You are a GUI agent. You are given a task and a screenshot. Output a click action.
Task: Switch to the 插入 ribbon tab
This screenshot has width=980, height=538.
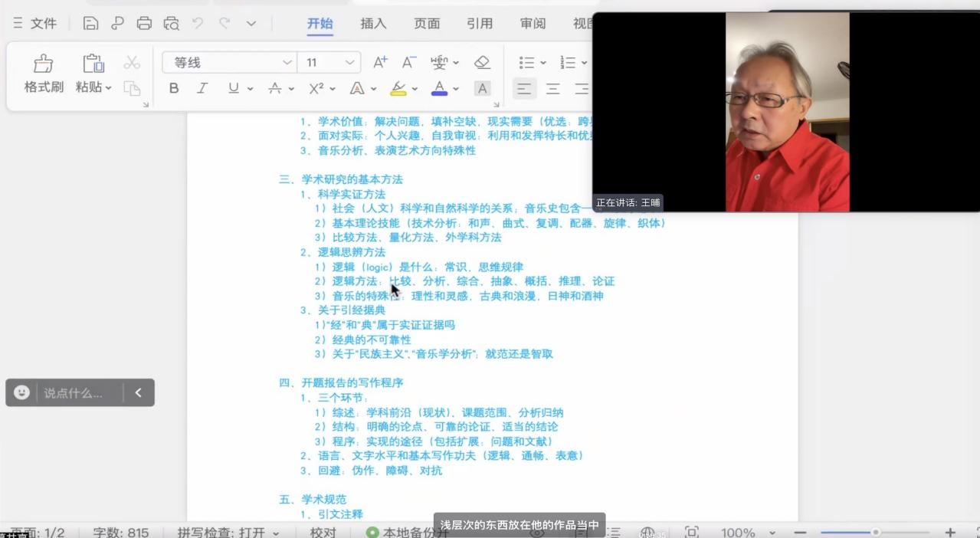(x=373, y=23)
